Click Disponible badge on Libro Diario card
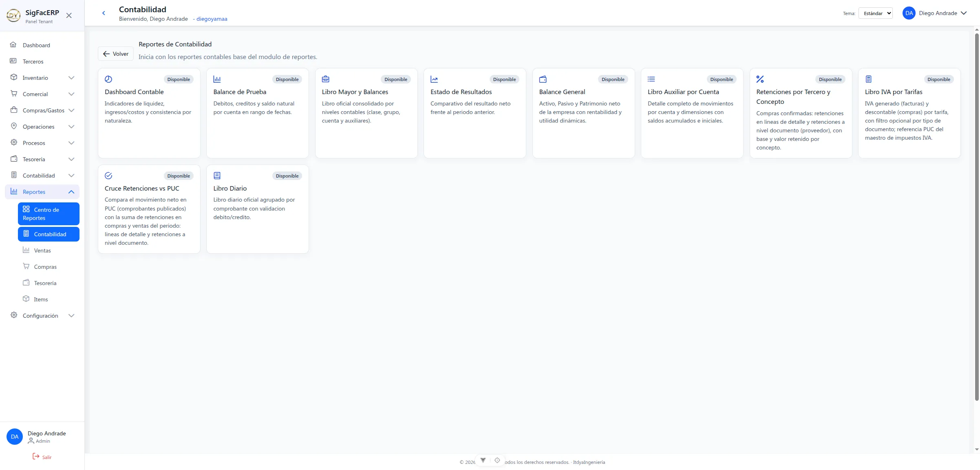 coord(287,176)
